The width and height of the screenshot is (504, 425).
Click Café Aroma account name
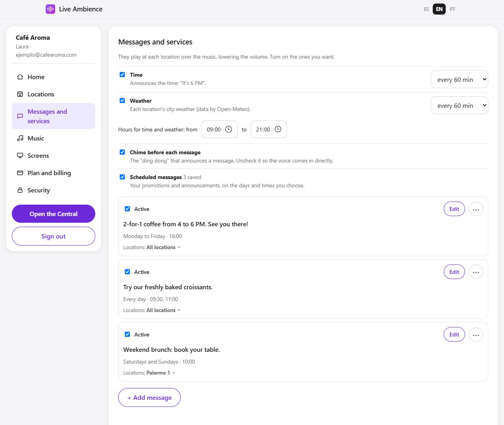(33, 38)
